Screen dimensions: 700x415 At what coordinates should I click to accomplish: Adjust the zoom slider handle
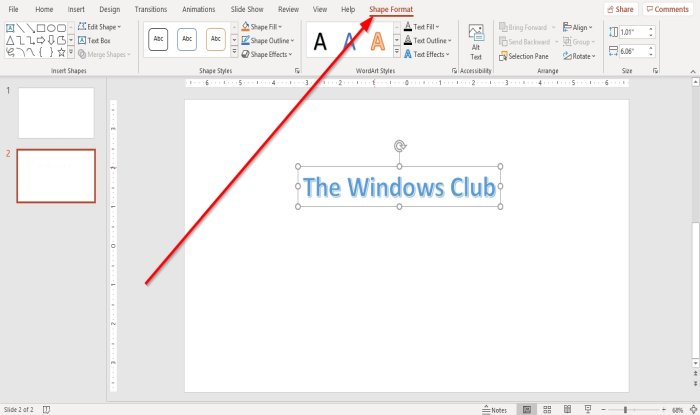pyautogui.click(x=625, y=410)
